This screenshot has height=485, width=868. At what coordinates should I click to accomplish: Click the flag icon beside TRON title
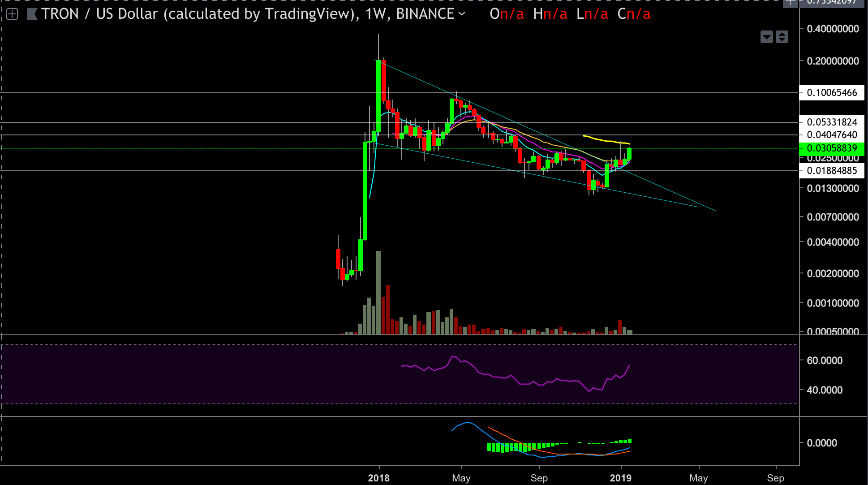coord(32,14)
